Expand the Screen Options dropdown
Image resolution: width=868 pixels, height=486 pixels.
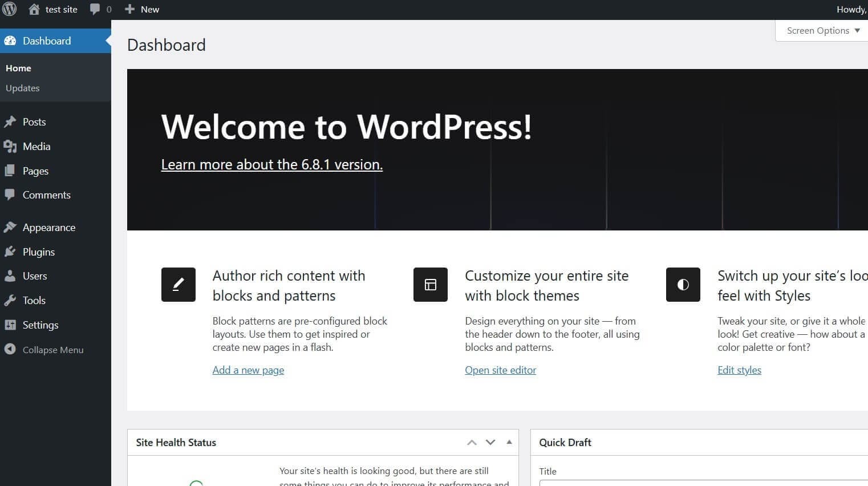click(823, 31)
